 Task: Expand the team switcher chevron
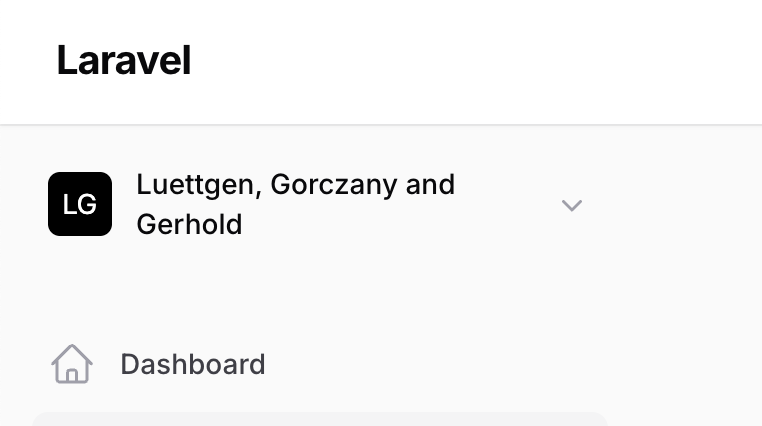point(571,205)
